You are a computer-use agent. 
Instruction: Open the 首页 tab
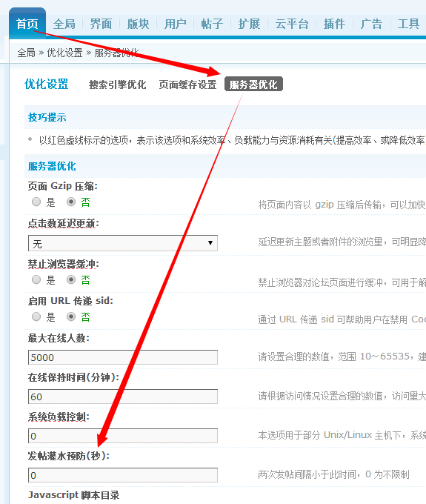[27, 24]
